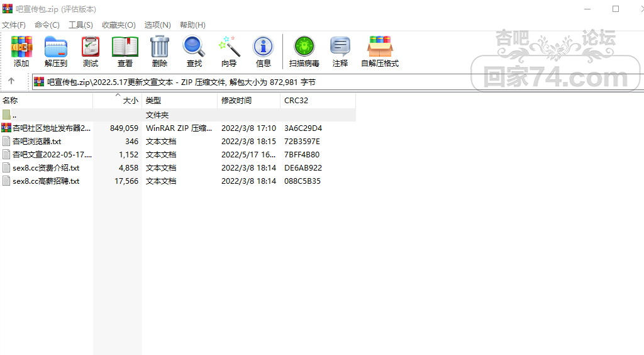Open the 收藏夹(O) menu
The image size is (644, 355).
coord(119,25)
